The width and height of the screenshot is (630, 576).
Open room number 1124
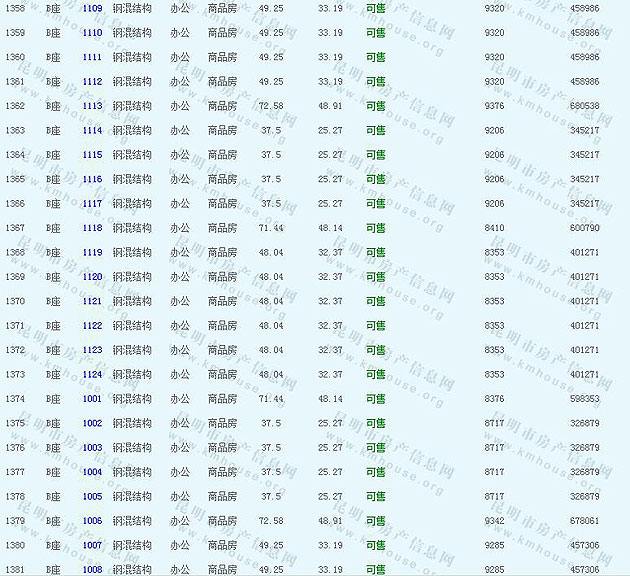pyautogui.click(x=92, y=375)
